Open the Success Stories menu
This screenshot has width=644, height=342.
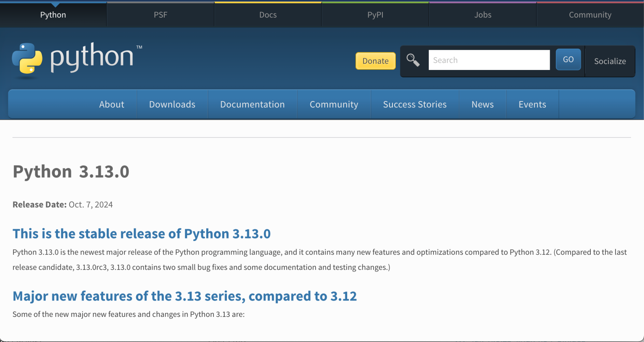[x=415, y=104]
